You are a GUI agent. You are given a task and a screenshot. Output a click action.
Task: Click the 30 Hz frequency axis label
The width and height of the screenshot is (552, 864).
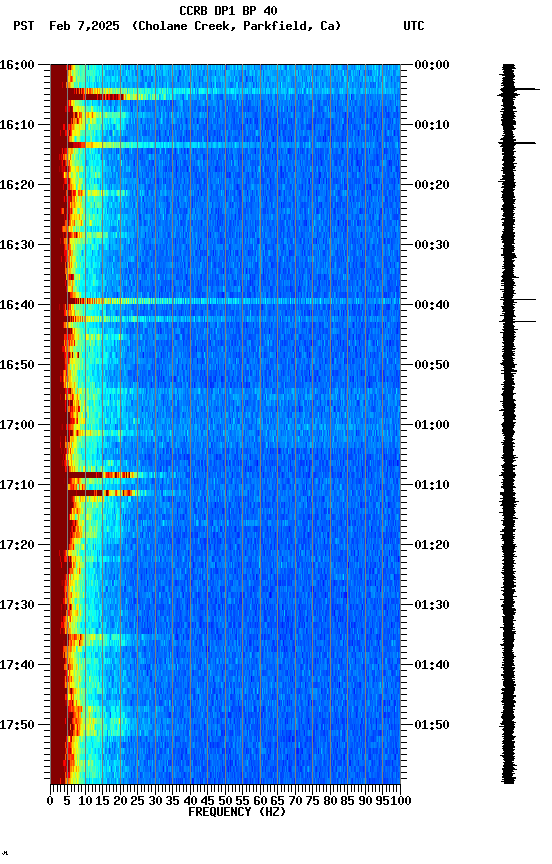pyautogui.click(x=155, y=801)
